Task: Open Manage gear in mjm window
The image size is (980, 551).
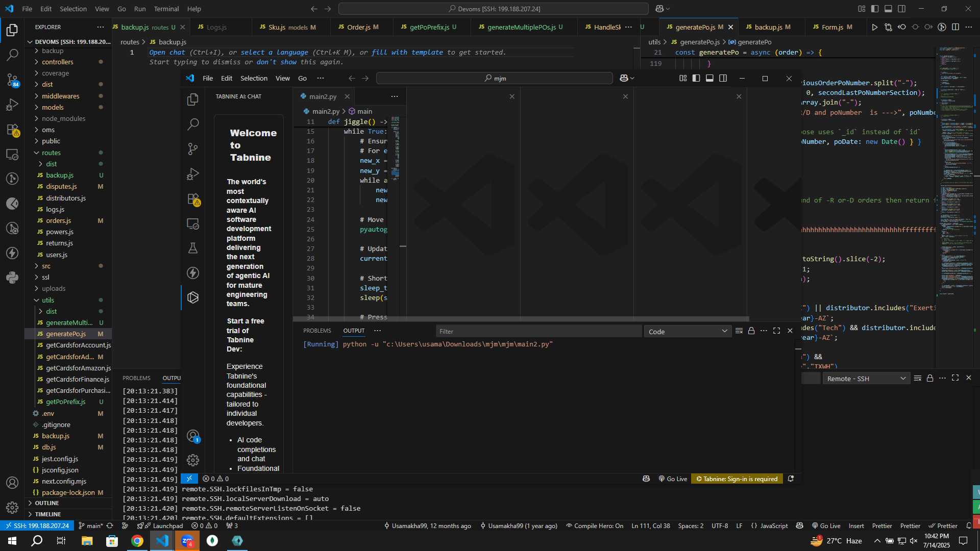Action: tap(193, 460)
